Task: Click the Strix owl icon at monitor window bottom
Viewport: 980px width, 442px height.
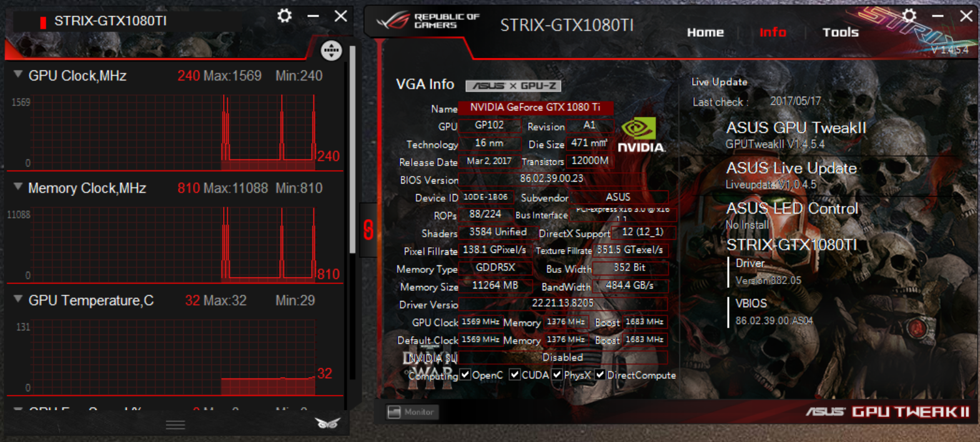Action: click(328, 423)
